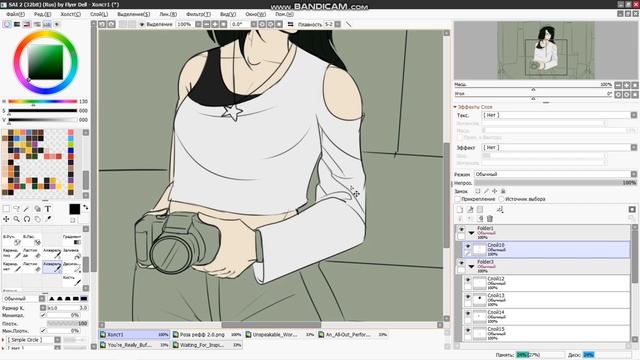Create a new linework layer
Viewport: 640px width, 360px height.
(x=470, y=209)
